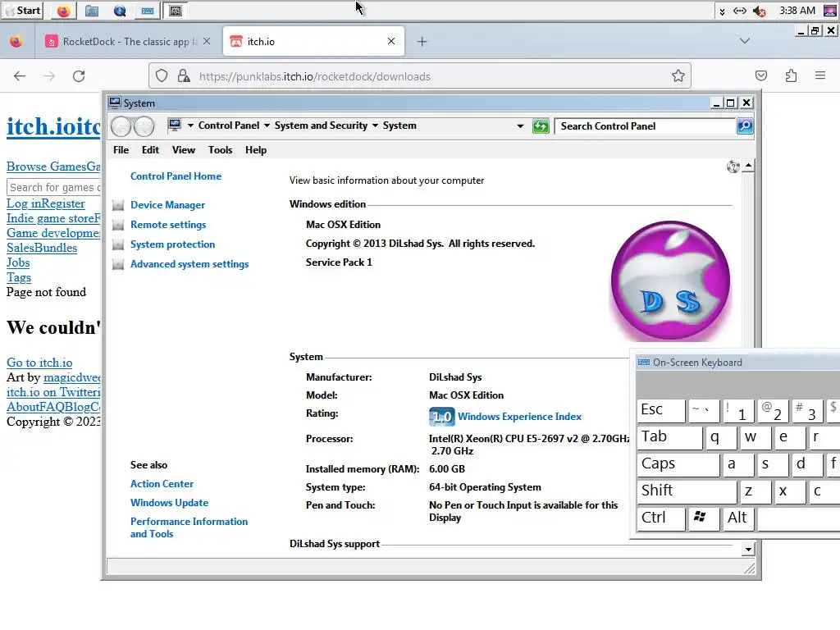Click the round help icon near scrollbar

point(733,167)
